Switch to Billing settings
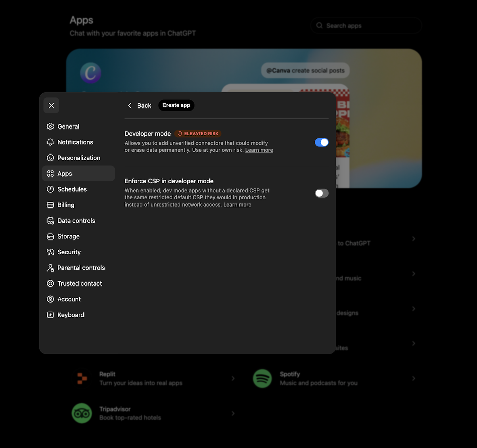Screen dimensions: 477x448 click(78, 205)
